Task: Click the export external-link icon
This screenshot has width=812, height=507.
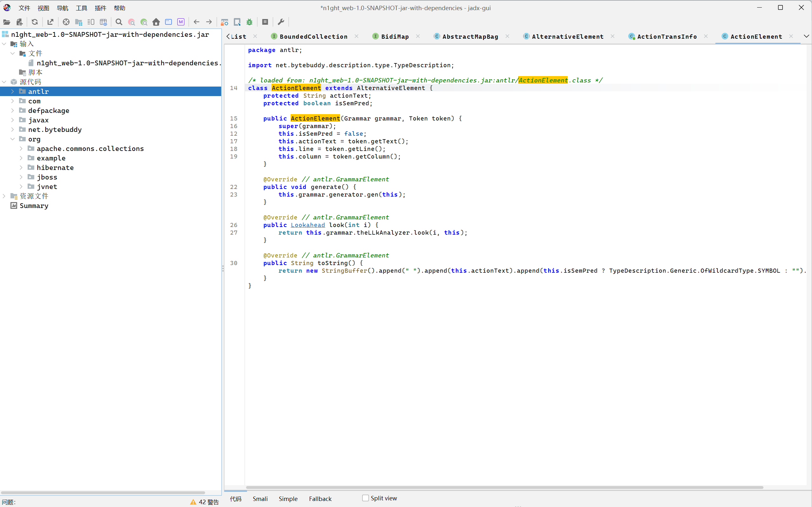Action: tap(50, 22)
